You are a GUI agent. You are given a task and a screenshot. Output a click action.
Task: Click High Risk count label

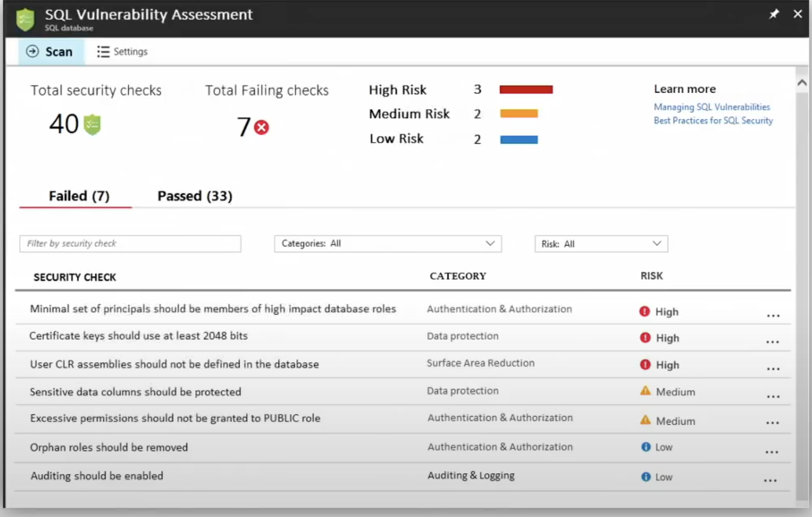(478, 90)
